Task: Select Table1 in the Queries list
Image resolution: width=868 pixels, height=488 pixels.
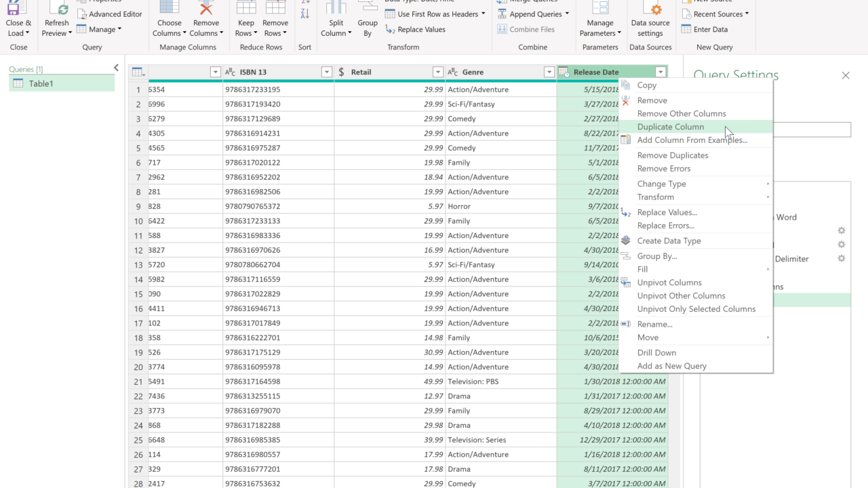Action: pos(41,83)
